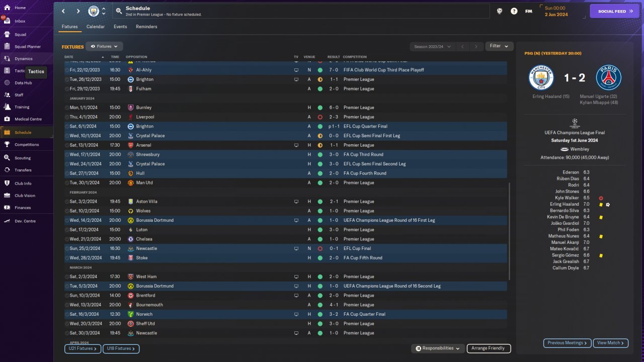The width and height of the screenshot is (644, 362).
Task: Expand the Filter dropdown
Action: (x=499, y=46)
